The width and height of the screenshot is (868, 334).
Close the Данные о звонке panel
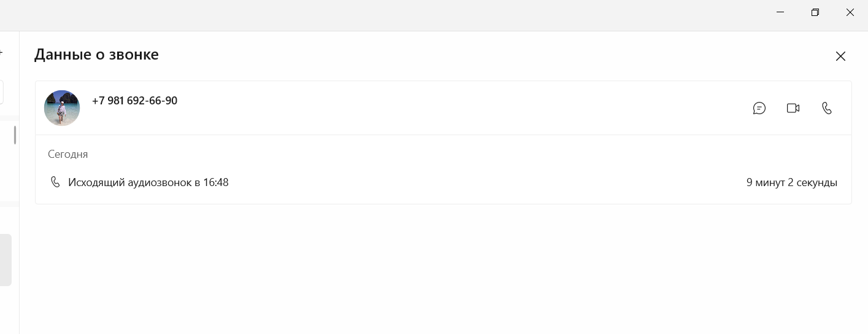(840, 56)
